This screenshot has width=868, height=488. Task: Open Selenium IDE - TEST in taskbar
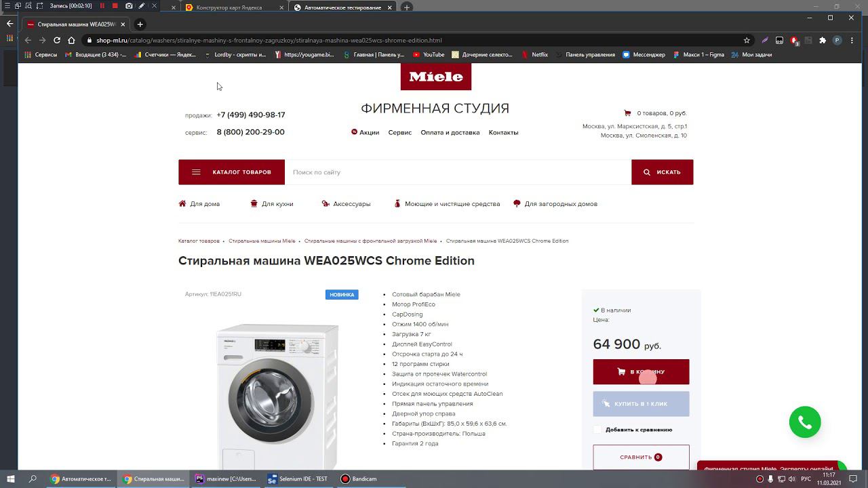point(297,479)
